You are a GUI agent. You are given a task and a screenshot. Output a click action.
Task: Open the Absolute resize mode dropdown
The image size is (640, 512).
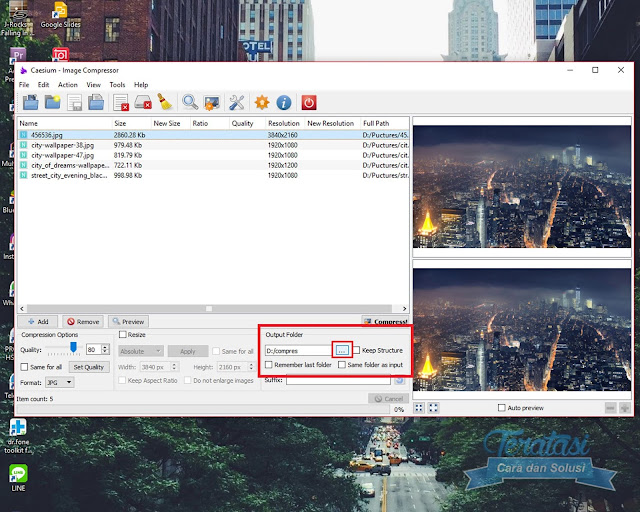[141, 351]
